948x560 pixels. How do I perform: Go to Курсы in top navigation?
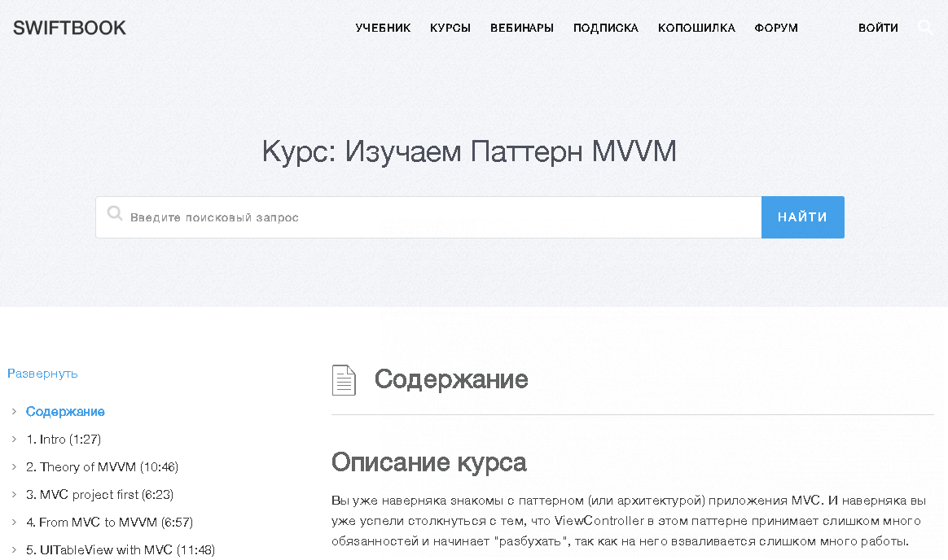450,28
